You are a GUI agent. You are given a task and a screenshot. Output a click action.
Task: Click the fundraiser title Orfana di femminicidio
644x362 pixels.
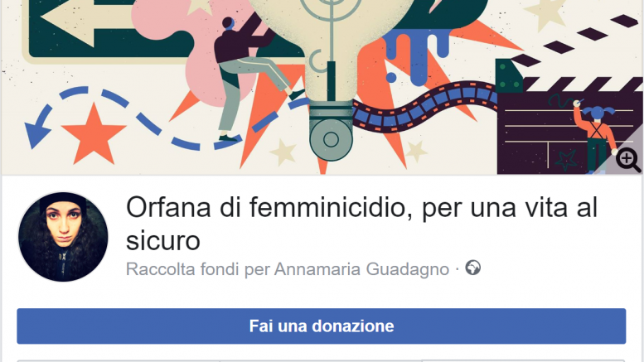tap(361, 224)
